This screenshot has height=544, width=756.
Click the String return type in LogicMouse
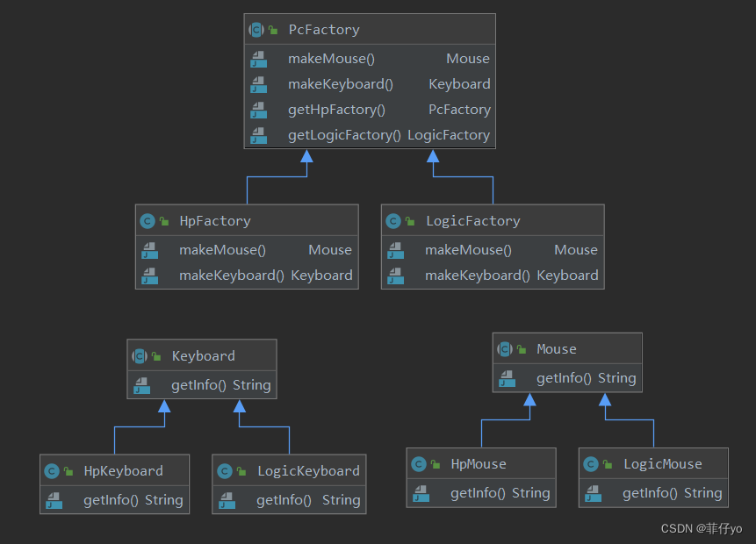703,493
